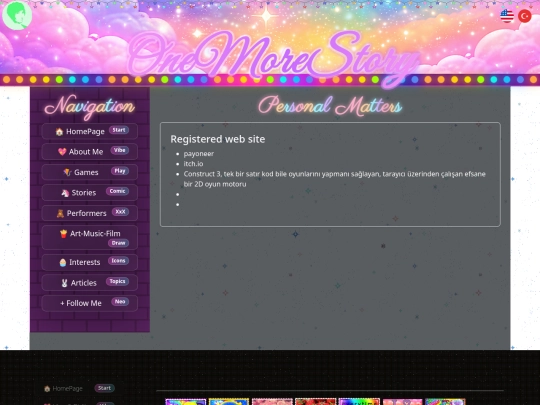Click the Topics badge on Articles
Image resolution: width=540 pixels, height=405 pixels.
click(x=117, y=281)
